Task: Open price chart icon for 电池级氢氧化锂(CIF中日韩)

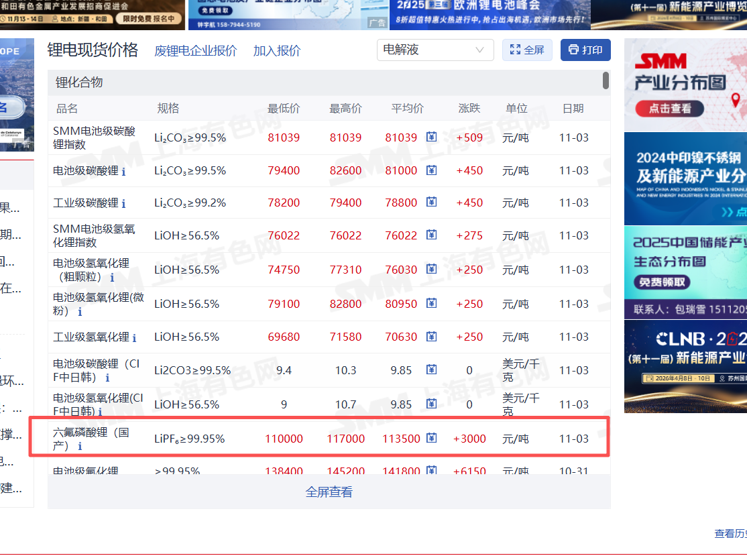Action: (431, 404)
